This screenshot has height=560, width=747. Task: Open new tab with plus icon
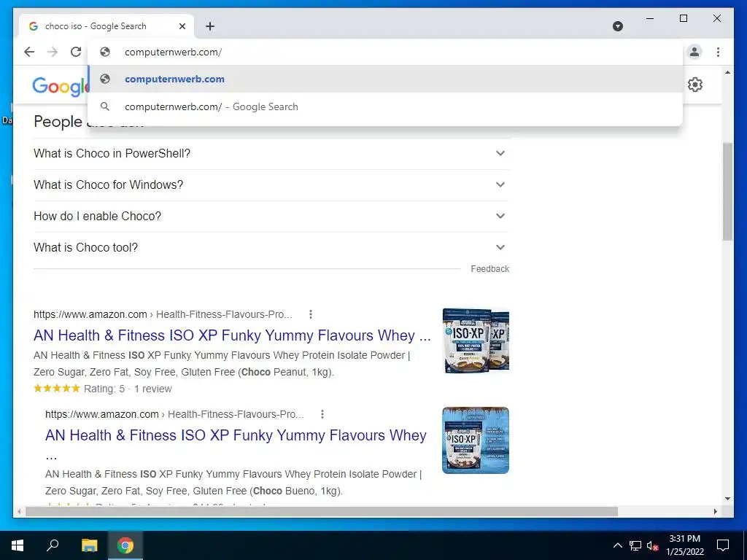pyautogui.click(x=210, y=26)
